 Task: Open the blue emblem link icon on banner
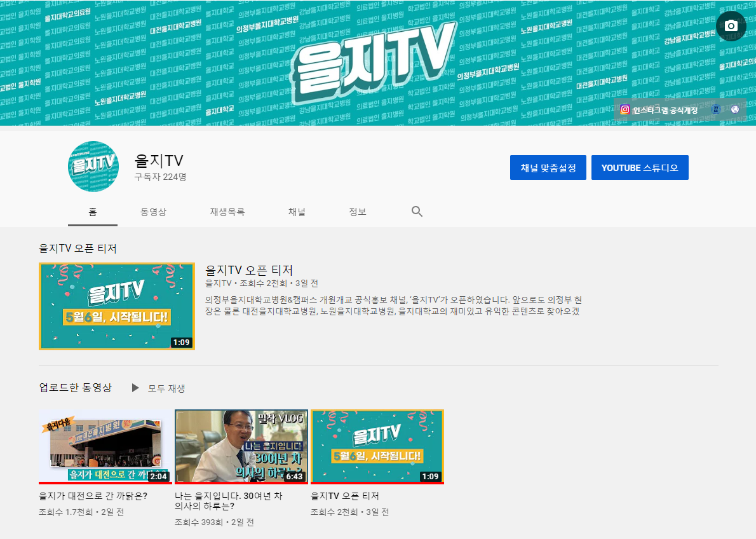715,109
